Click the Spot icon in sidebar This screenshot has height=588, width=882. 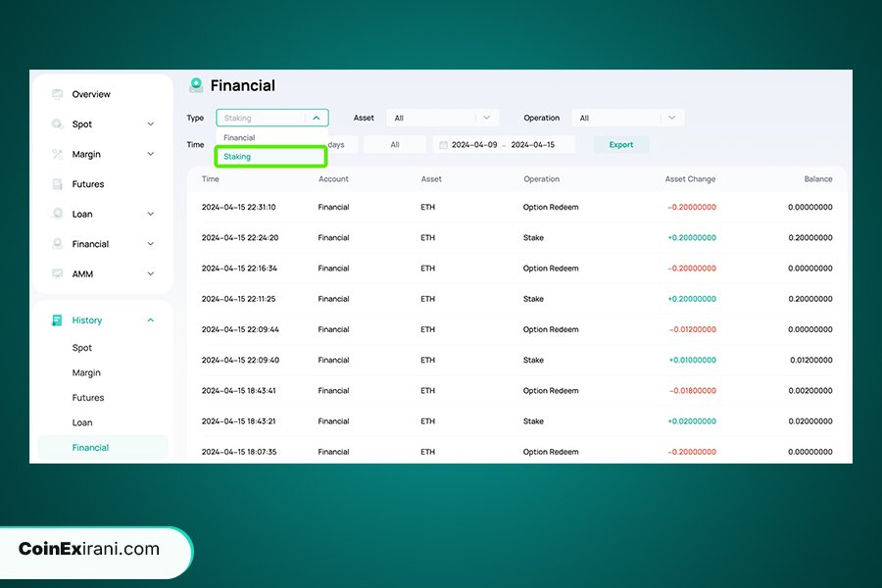click(x=58, y=123)
